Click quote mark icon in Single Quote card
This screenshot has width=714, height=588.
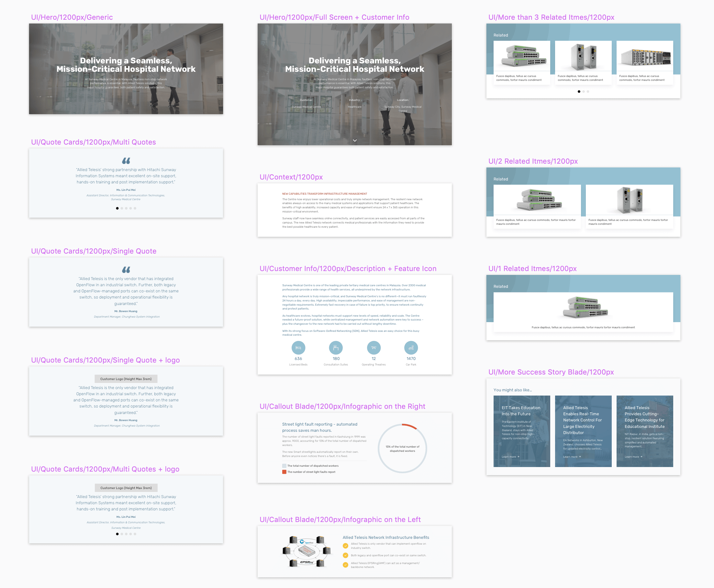pos(126,270)
